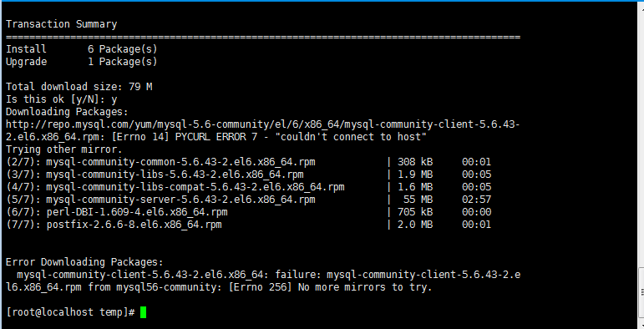
Task: Click the scrollbar down arrow
Action: point(642,326)
